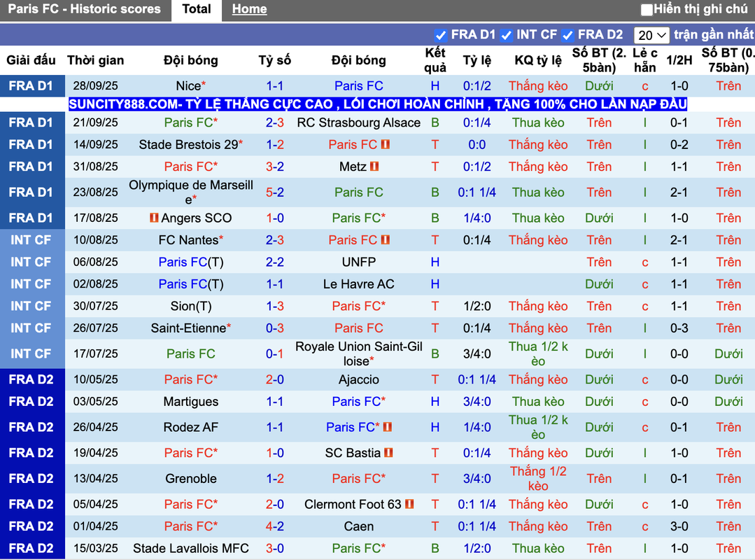Click the Martigues team name

click(x=191, y=402)
